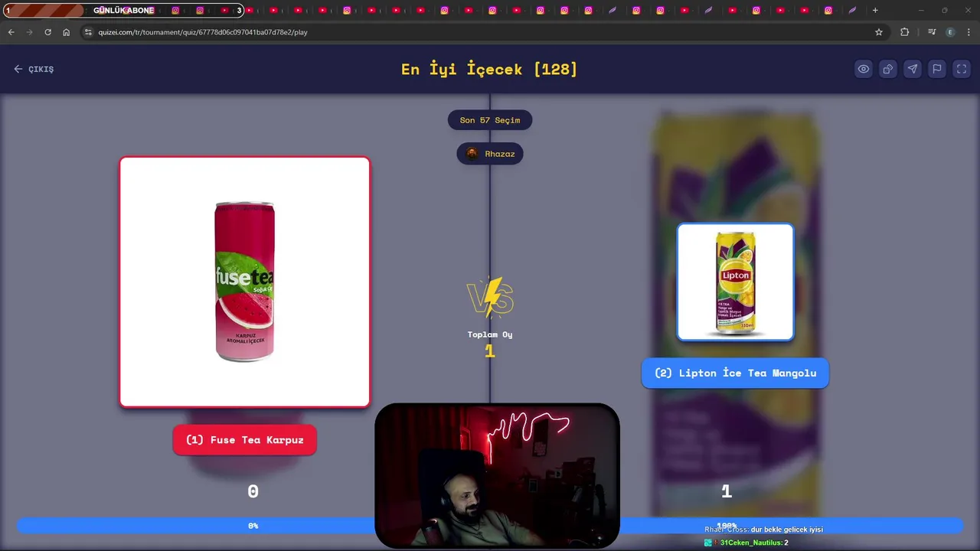Click the browser home icon

click(67, 32)
